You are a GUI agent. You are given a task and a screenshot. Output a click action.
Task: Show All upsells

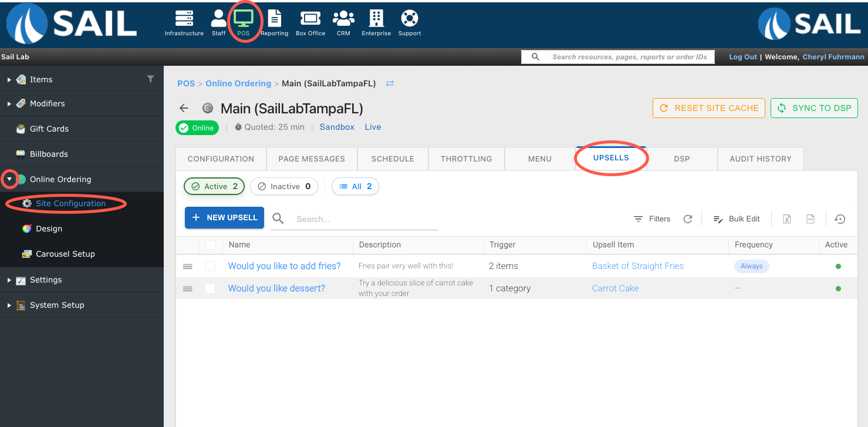point(356,186)
